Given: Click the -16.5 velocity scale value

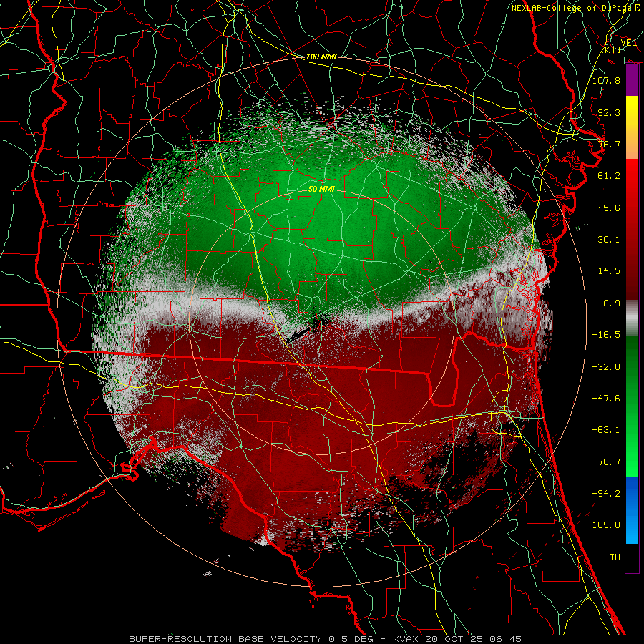Looking at the screenshot, I should point(606,335).
